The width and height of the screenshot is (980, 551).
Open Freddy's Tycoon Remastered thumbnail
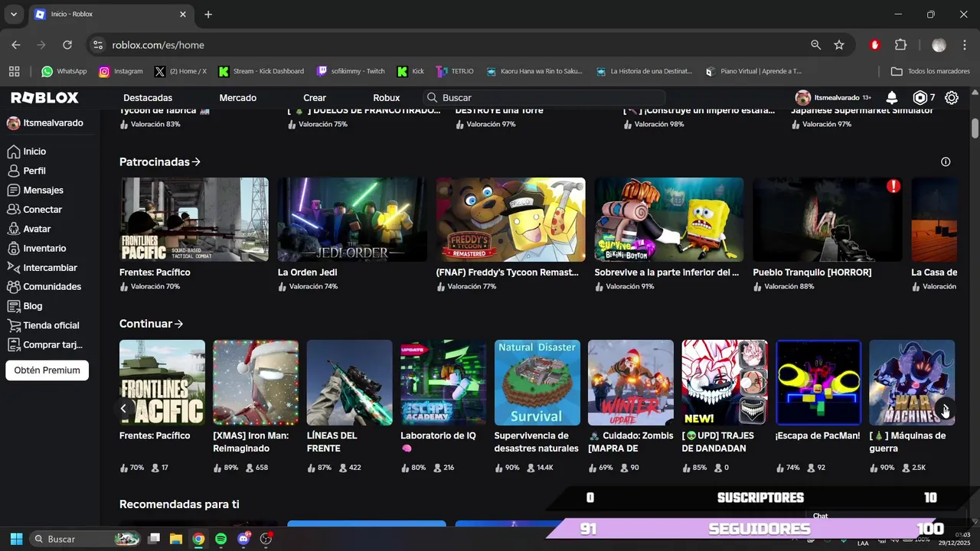tap(511, 220)
